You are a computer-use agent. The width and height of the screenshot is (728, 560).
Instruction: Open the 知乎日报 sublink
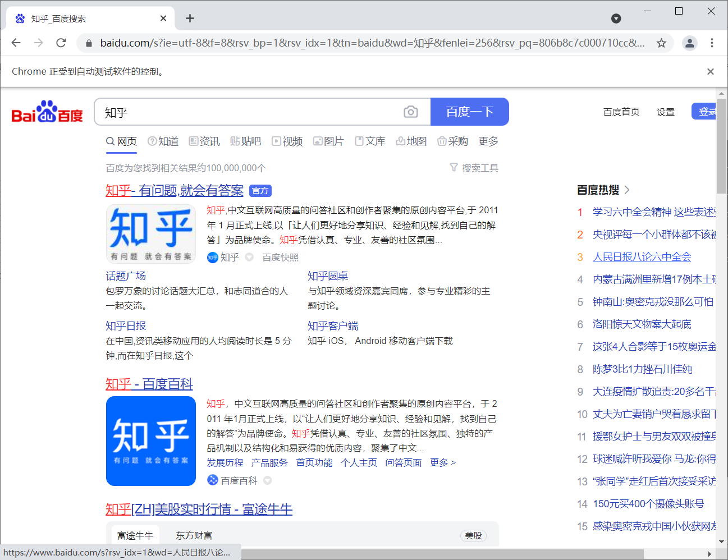pyautogui.click(x=126, y=326)
